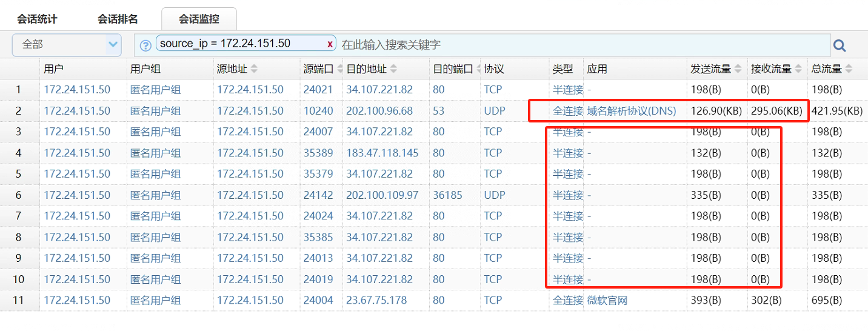The image size is (868, 331).
Task: Select the 会话监控 tab
Action: click(x=199, y=19)
